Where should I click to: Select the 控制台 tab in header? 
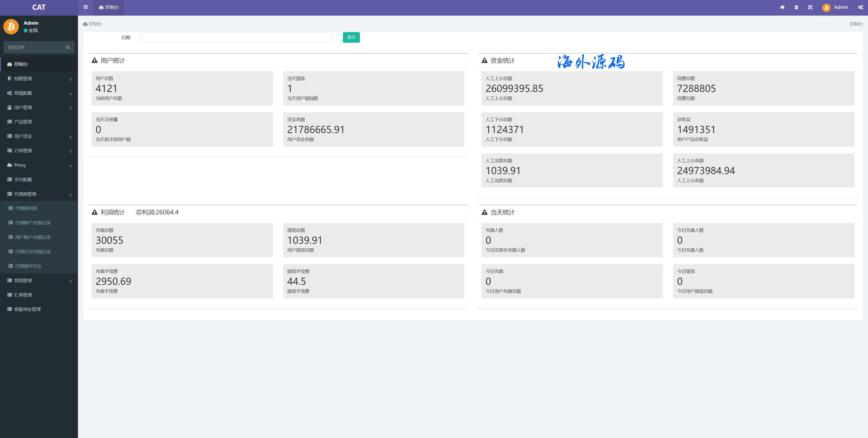point(109,7)
